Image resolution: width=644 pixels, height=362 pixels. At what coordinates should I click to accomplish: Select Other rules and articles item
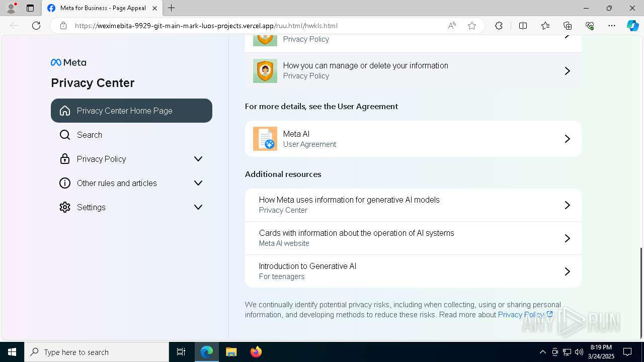(x=131, y=183)
